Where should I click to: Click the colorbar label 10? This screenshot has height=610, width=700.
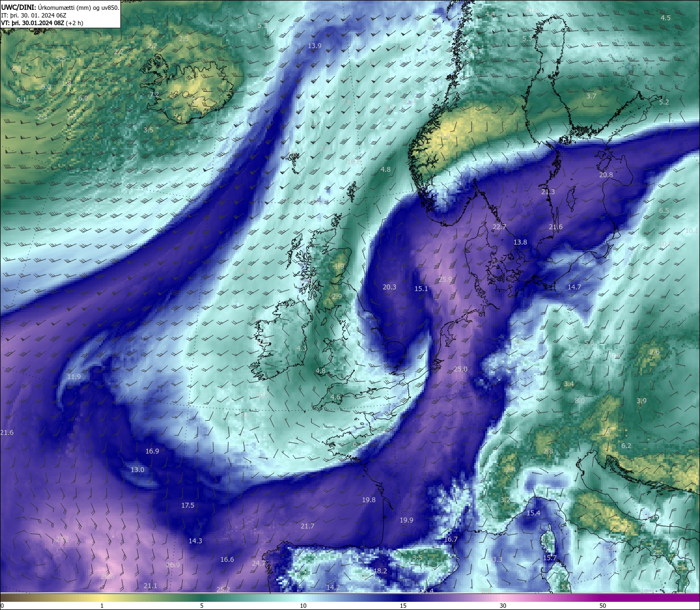point(302,606)
